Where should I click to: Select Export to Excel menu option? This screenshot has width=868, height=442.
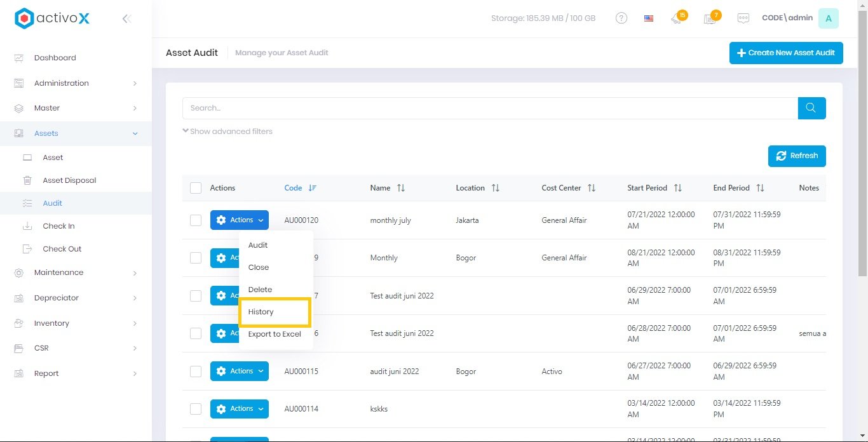point(275,334)
